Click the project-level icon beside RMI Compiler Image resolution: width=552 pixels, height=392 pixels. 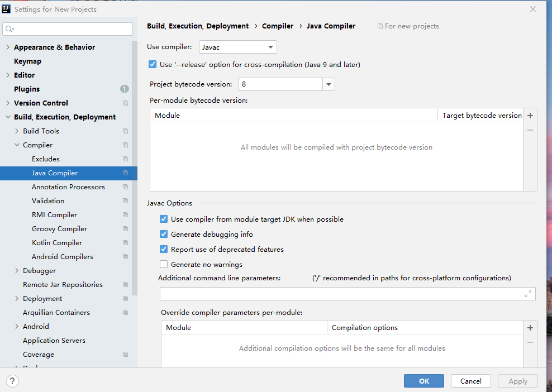coord(125,214)
